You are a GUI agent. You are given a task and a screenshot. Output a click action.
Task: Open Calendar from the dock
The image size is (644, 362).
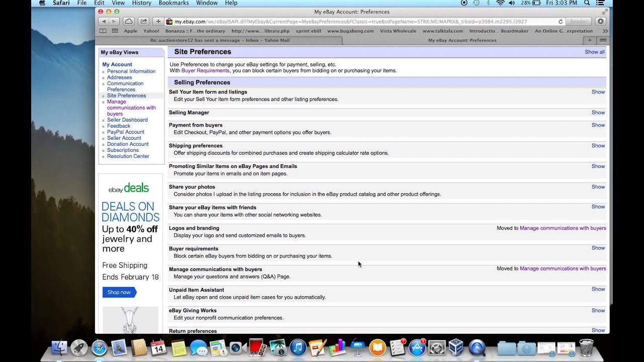tap(158, 347)
